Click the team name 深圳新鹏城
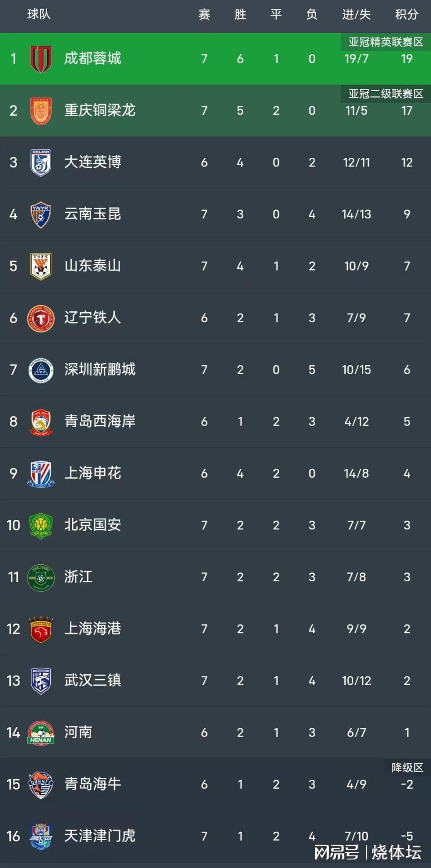 100,370
